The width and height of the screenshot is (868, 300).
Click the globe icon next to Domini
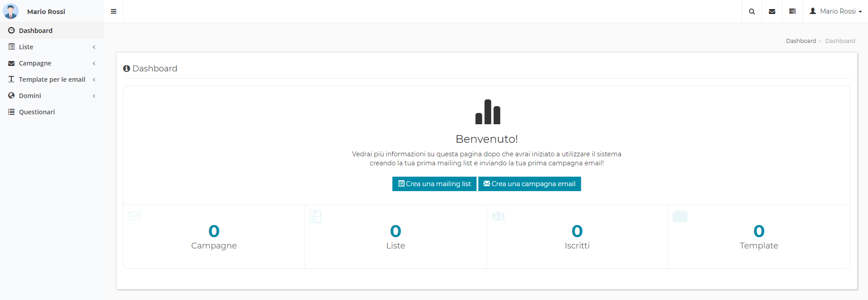pos(11,95)
